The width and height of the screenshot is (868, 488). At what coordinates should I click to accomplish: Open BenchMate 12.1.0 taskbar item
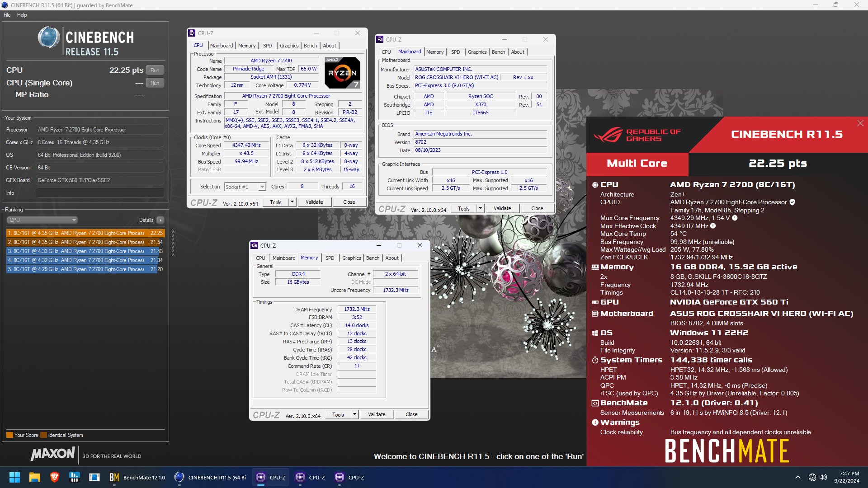(x=137, y=477)
